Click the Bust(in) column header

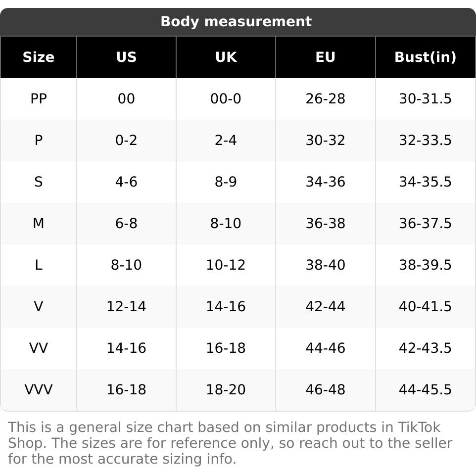(x=425, y=57)
